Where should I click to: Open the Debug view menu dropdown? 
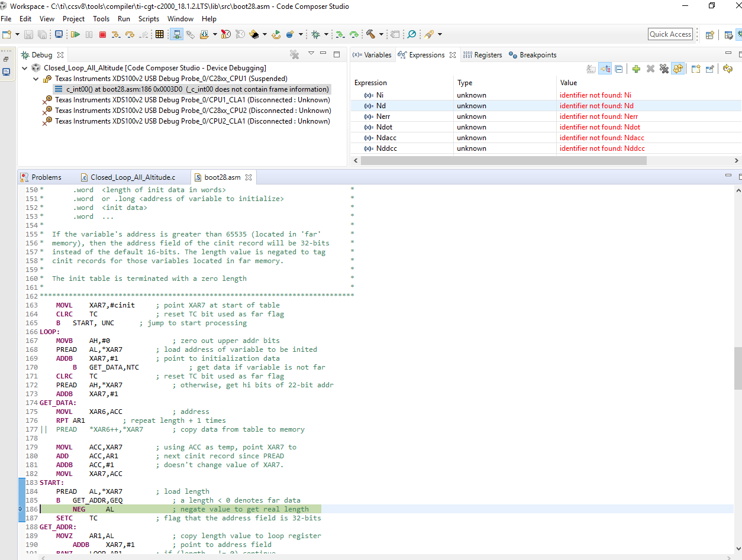(x=311, y=54)
